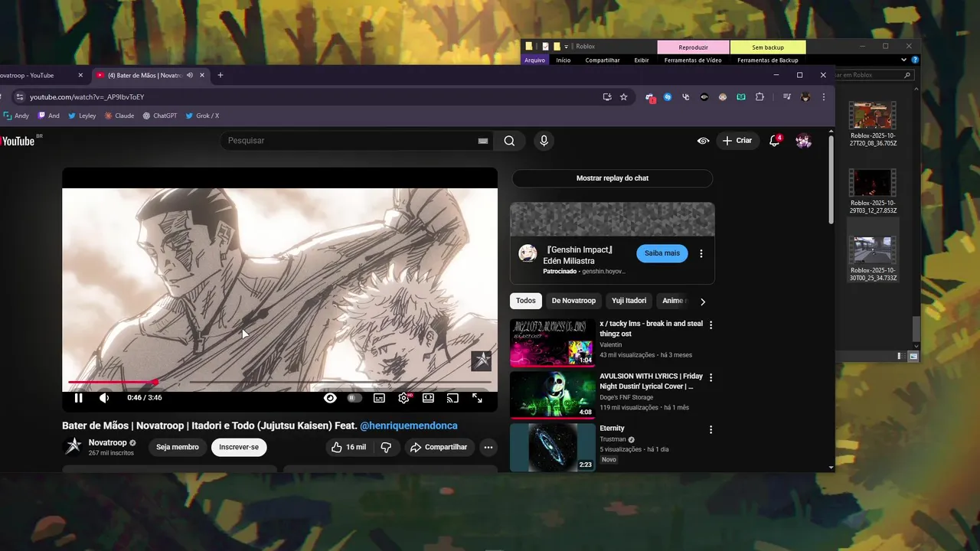Image resolution: width=980 pixels, height=551 pixels.
Task: Like the video (16 mil)
Action: [348, 447]
